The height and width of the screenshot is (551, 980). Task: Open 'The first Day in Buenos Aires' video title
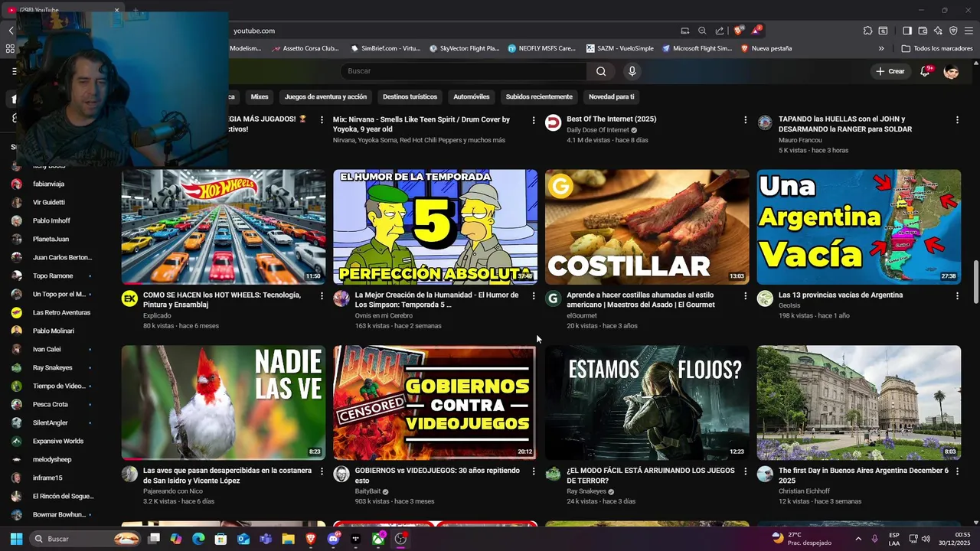point(864,475)
